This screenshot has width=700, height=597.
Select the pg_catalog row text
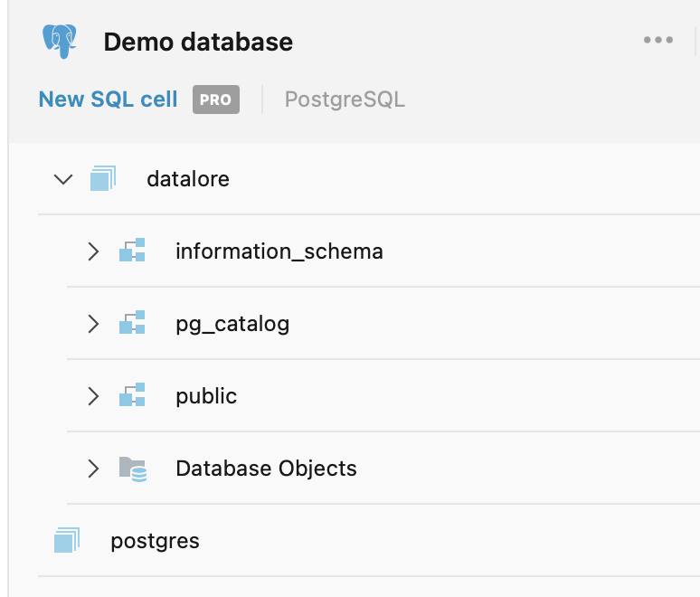click(x=232, y=325)
